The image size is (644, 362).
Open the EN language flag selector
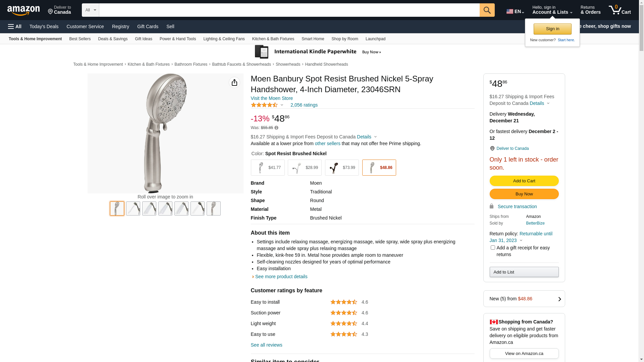click(x=515, y=11)
